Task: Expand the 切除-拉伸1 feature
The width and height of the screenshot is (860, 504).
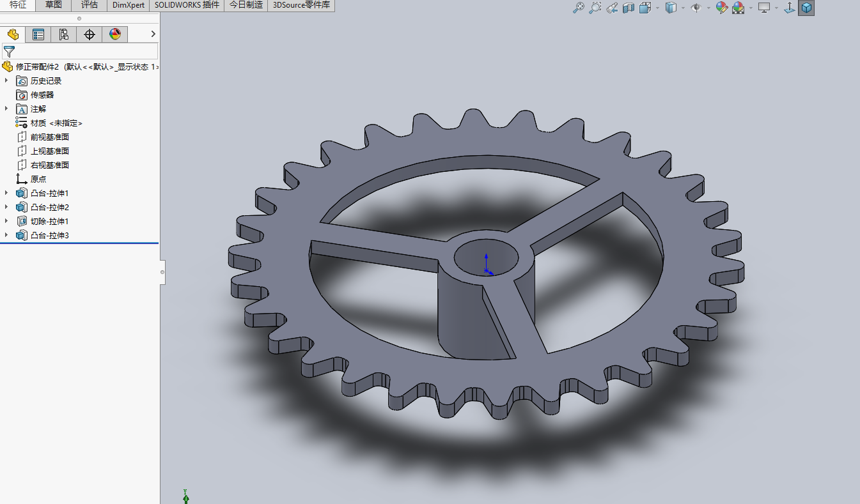Action: (6, 222)
